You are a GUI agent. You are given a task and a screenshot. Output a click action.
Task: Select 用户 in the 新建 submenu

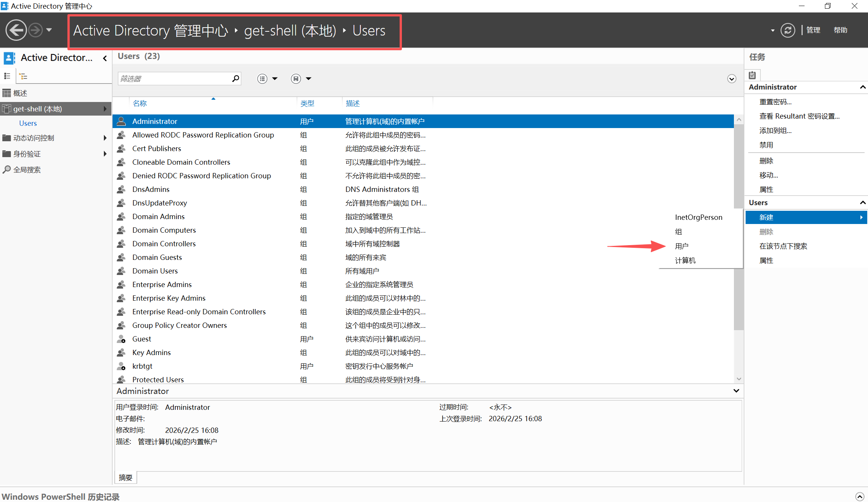682,246
